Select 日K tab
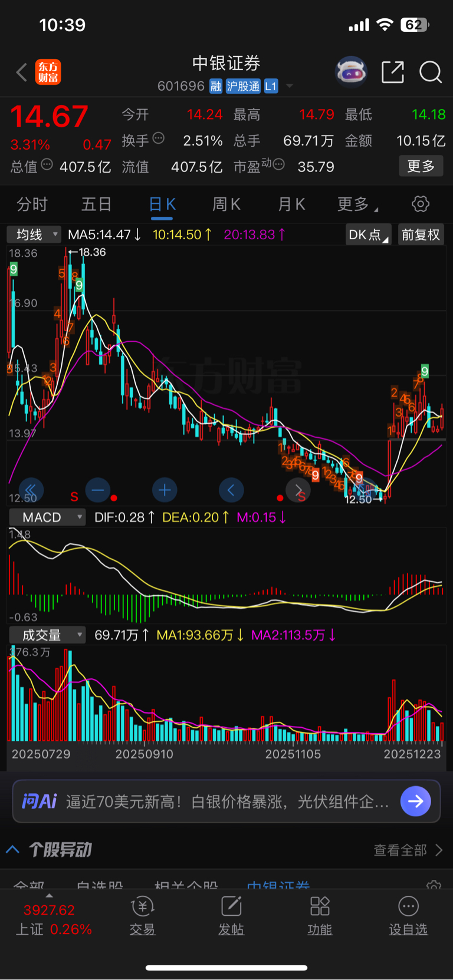The image size is (453, 980). pos(162,204)
